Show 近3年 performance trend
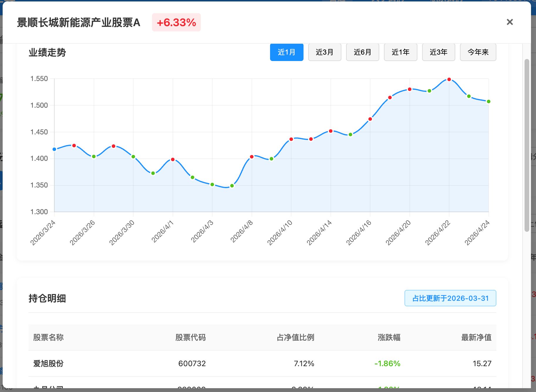The height and width of the screenshot is (392, 536). click(439, 52)
